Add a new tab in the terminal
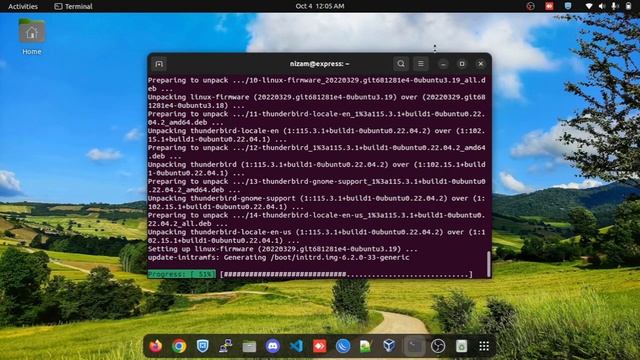This screenshot has width=640, height=360. pyautogui.click(x=159, y=64)
